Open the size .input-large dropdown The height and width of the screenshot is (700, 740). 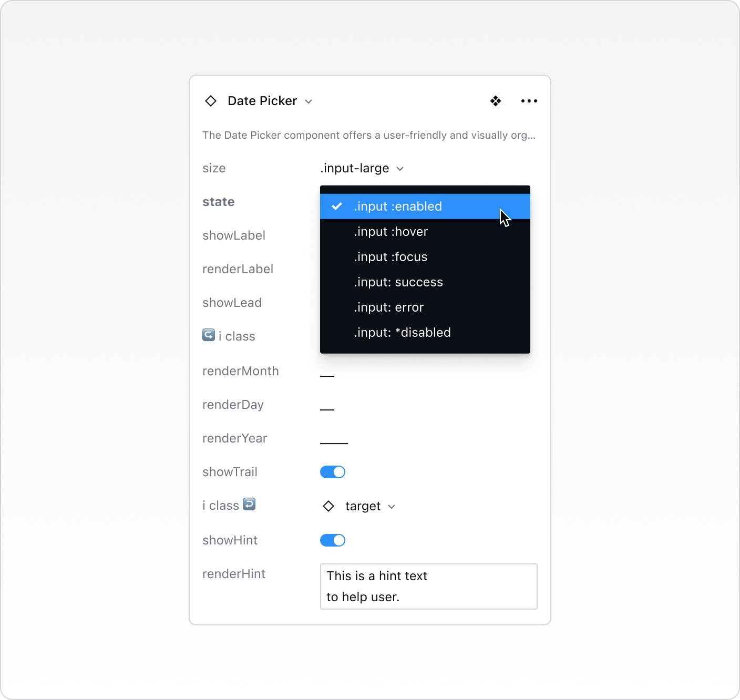click(362, 169)
